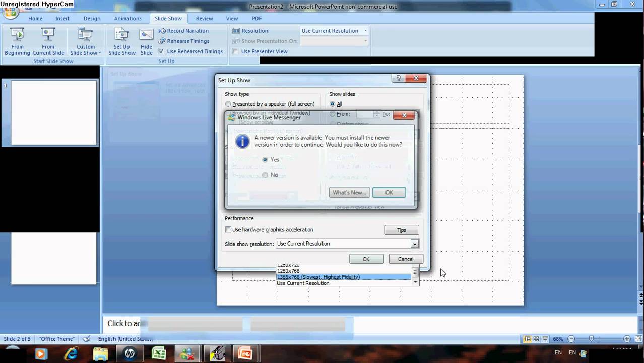This screenshot has width=644, height=363.
Task: Click Record Narration in the ribbon
Action: (183, 31)
